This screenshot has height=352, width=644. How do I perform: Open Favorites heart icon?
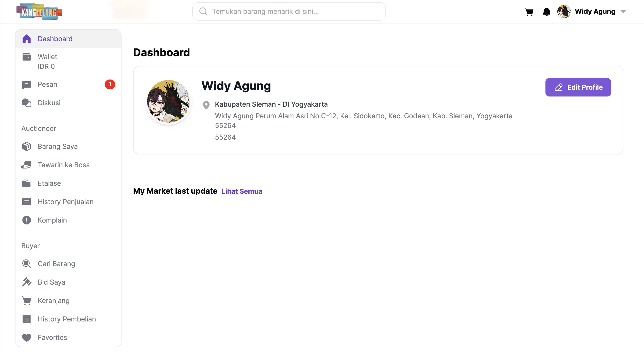click(26, 337)
